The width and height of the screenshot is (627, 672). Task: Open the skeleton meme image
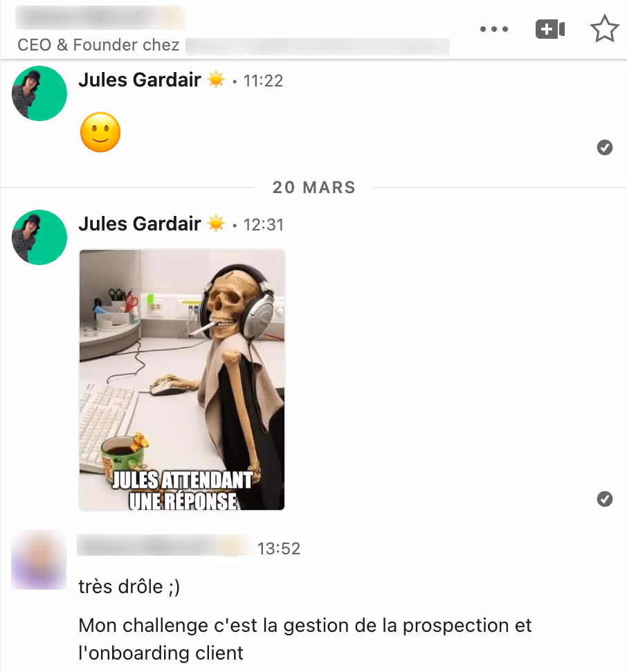[x=182, y=380]
